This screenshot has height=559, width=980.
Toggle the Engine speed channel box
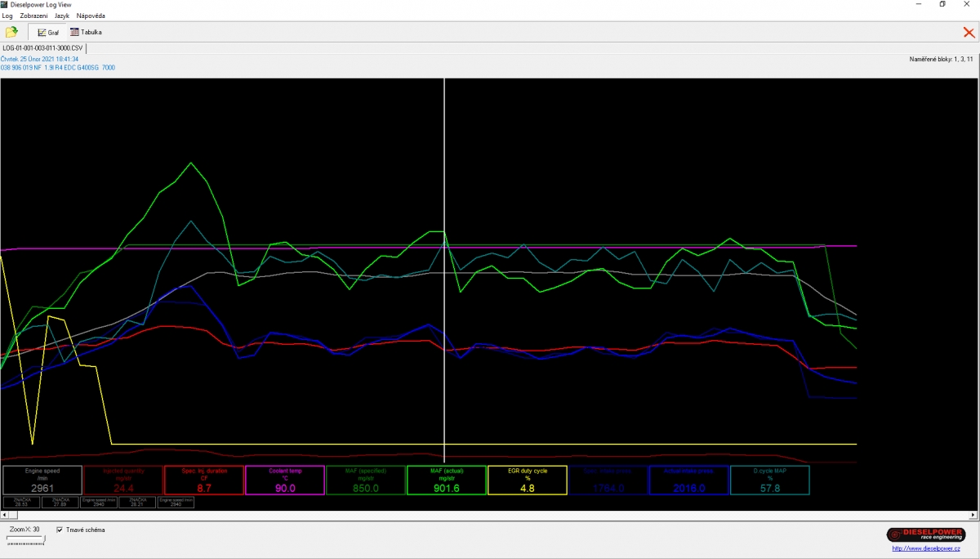pyautogui.click(x=42, y=480)
